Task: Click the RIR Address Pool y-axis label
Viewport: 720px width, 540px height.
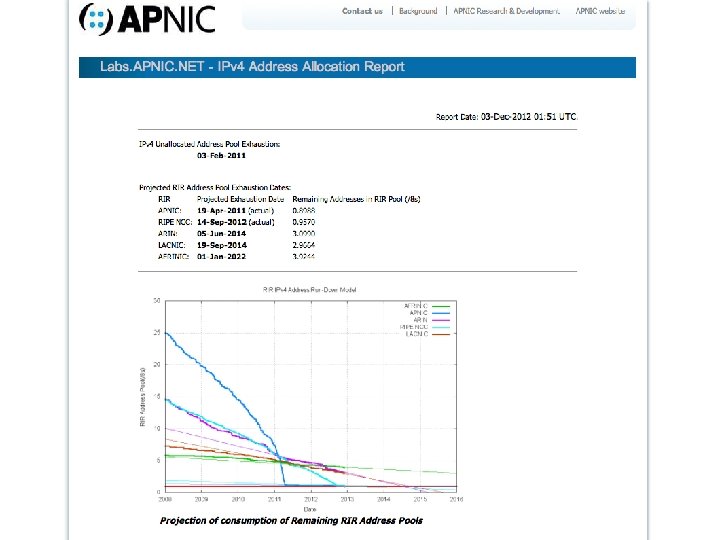Action: click(x=143, y=397)
